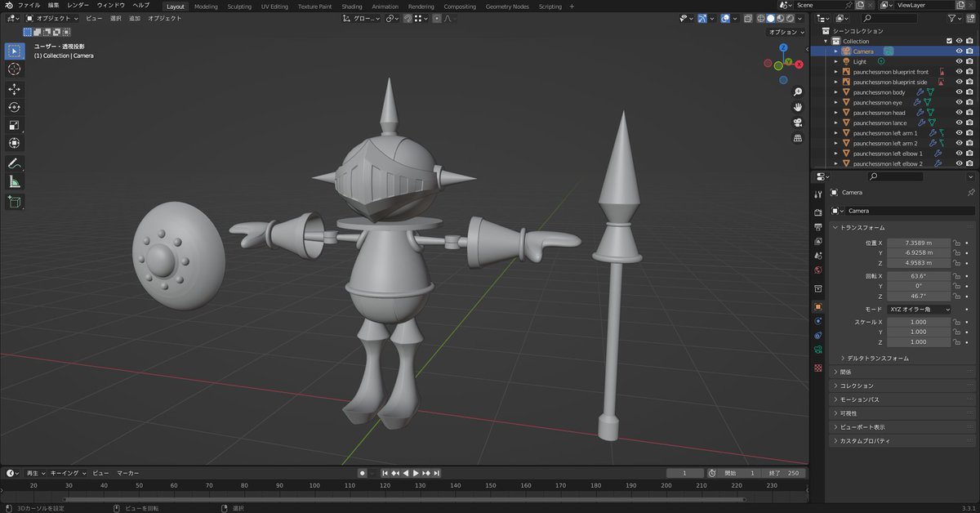Play the timeline animation
980x513 pixels.
tap(416, 473)
